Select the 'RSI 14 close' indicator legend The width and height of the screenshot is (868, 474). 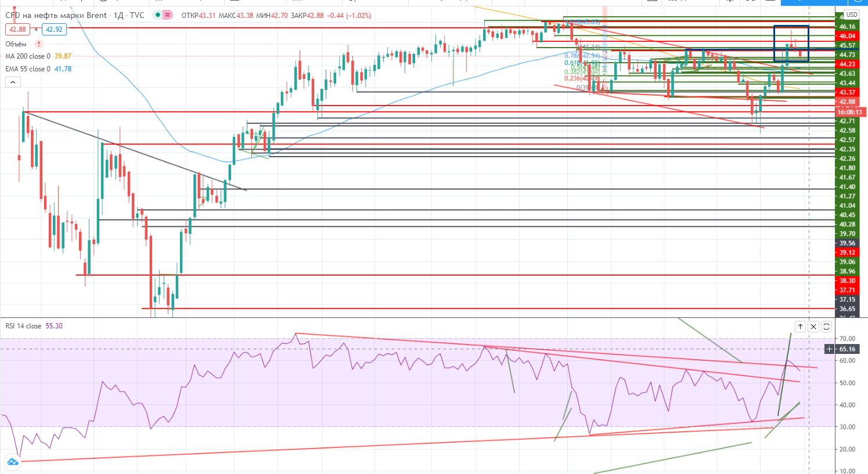coord(23,326)
